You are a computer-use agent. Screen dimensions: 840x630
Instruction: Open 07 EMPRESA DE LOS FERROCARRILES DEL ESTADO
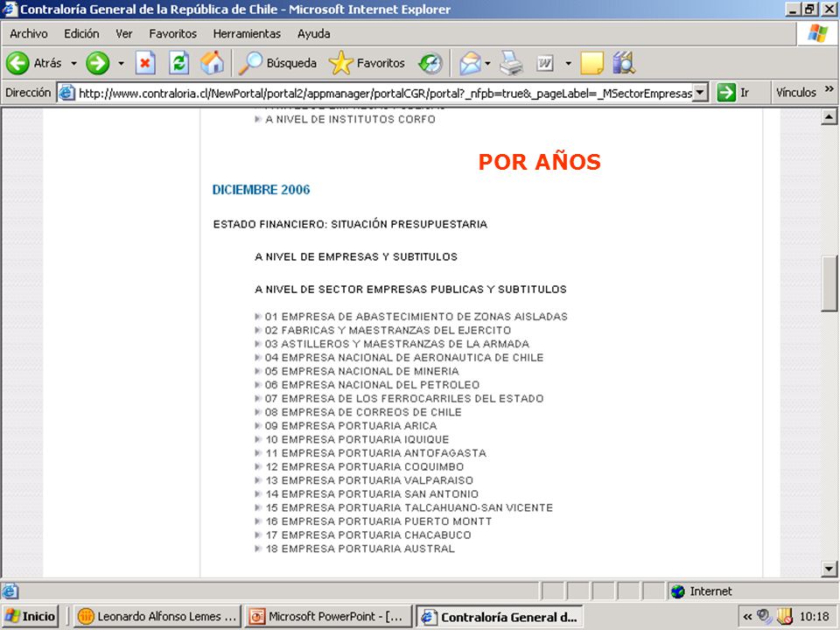[x=404, y=399]
